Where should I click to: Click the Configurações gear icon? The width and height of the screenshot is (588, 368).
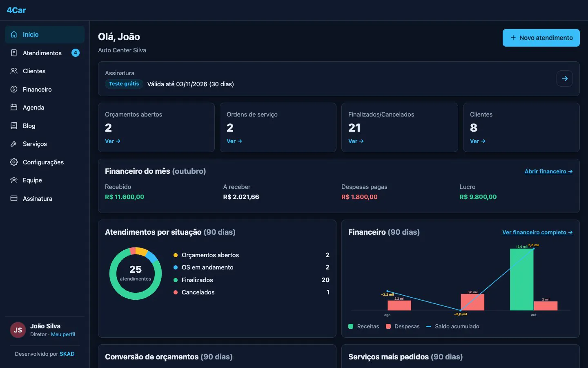click(x=14, y=162)
